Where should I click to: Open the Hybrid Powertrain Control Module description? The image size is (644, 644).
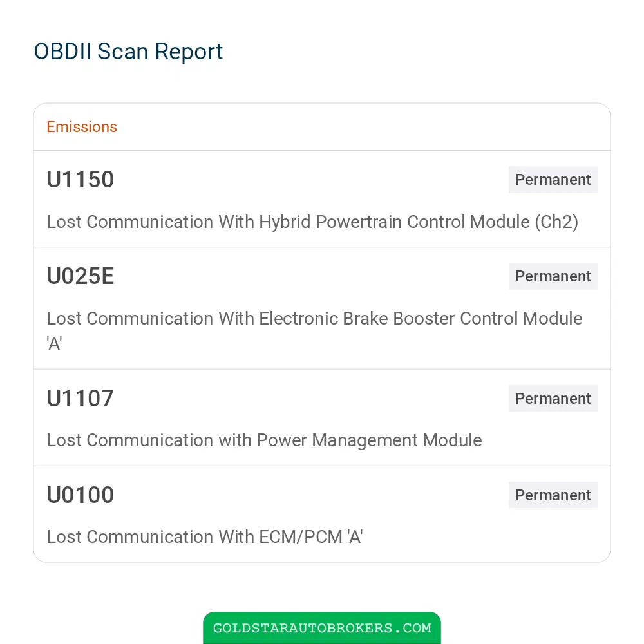[x=312, y=222]
